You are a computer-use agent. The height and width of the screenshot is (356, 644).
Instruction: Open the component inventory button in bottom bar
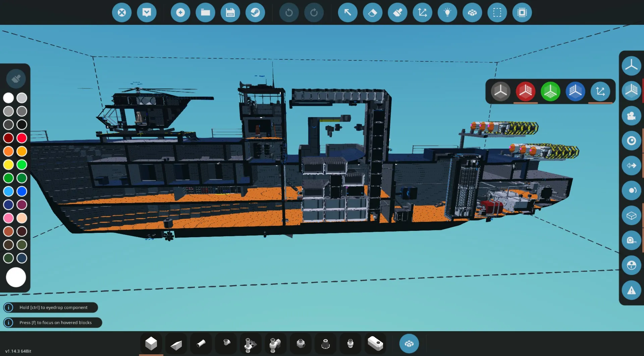(409, 344)
